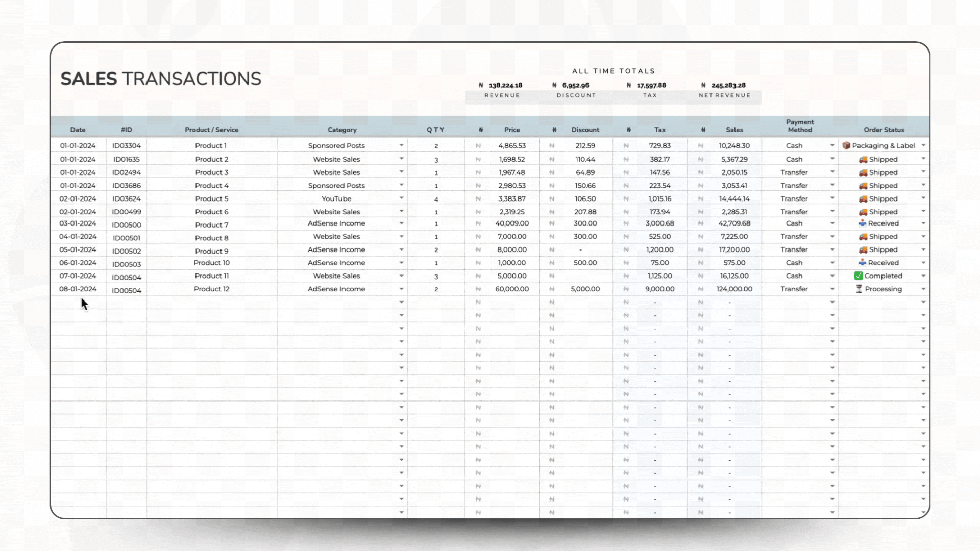Select cell ID03686
Screen dimensions: 980x551
127,186
